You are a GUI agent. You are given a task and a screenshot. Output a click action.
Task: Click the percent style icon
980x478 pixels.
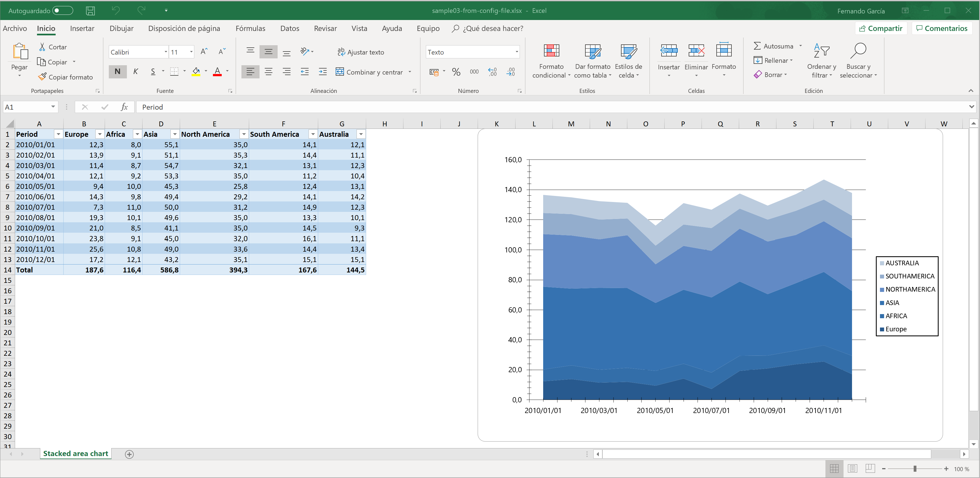tap(456, 72)
